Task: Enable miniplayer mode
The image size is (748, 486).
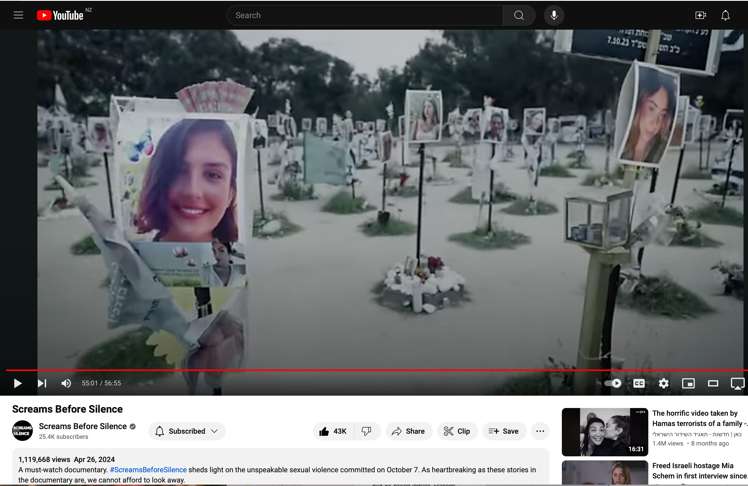Action: click(688, 383)
